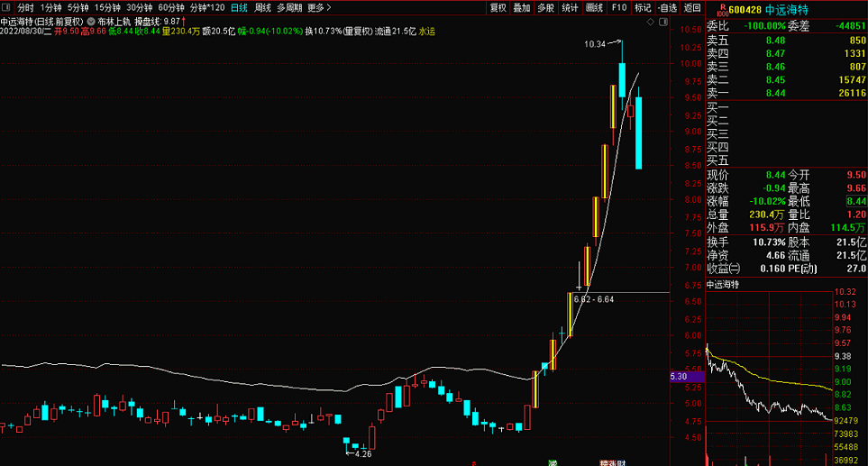This screenshot has width=868, height=466.
Task: Click the 今开 9.50 value
Action: 856,175
